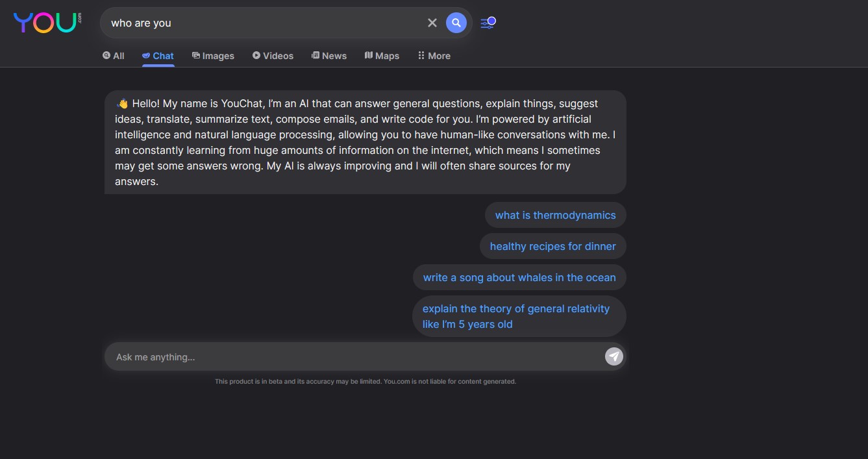Switch to the News tab
The width and height of the screenshot is (868, 459).
coord(329,56)
